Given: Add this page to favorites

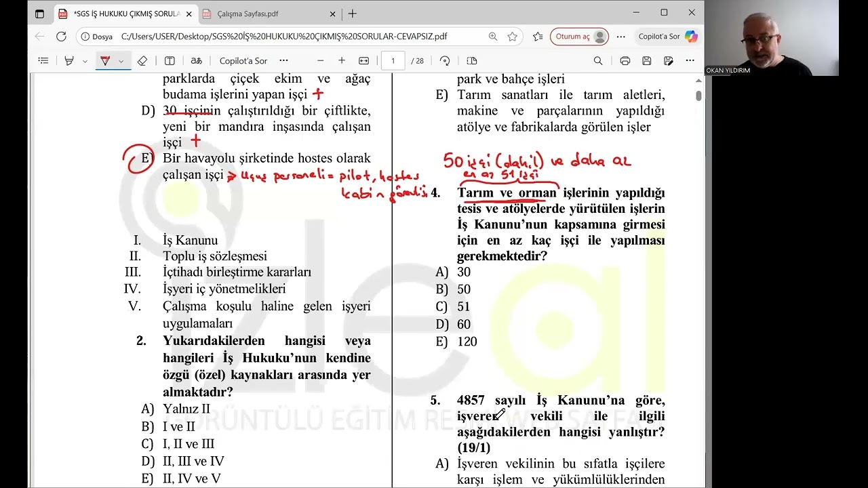Looking at the screenshot, I should pyautogui.click(x=512, y=37).
